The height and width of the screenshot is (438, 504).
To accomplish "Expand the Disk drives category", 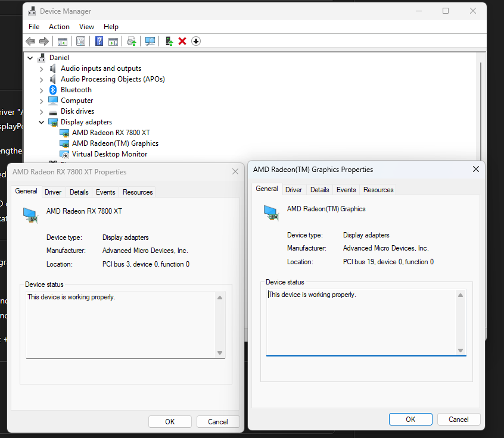I will pos(42,112).
